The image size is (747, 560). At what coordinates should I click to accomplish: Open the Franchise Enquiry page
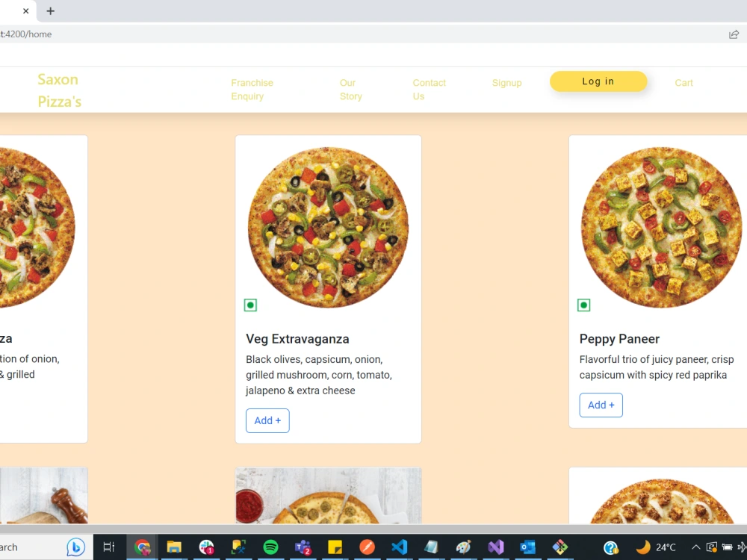point(252,90)
